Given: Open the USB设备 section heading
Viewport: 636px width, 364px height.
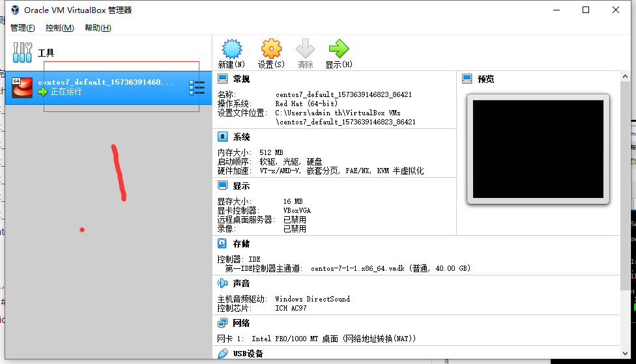Looking at the screenshot, I should (x=248, y=354).
